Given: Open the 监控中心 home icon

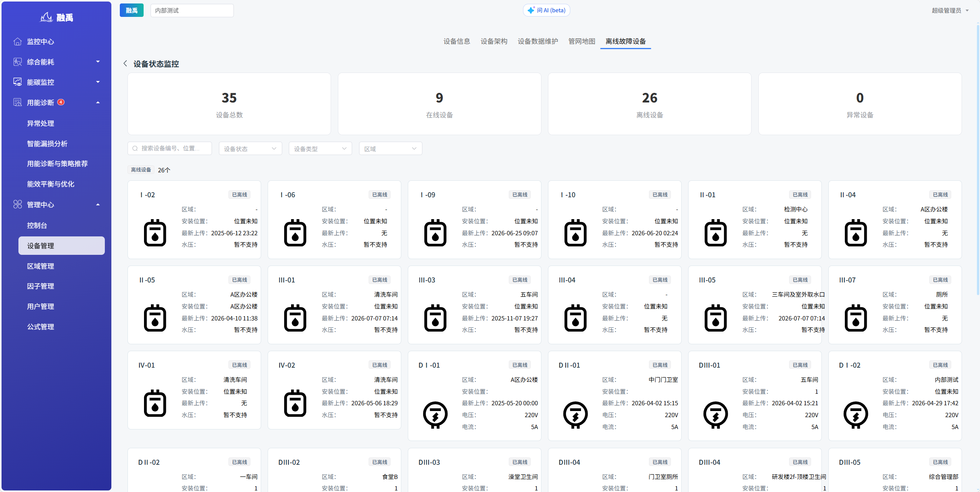Looking at the screenshot, I should [x=17, y=41].
